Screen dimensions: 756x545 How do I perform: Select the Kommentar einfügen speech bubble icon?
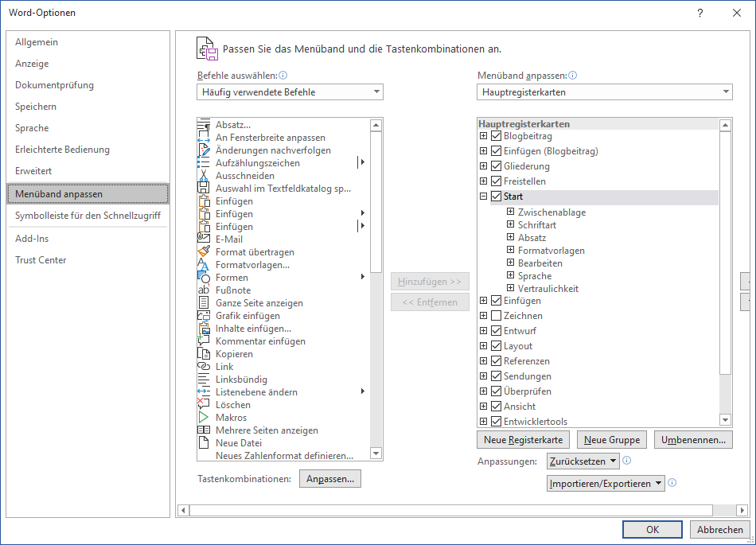(x=204, y=341)
